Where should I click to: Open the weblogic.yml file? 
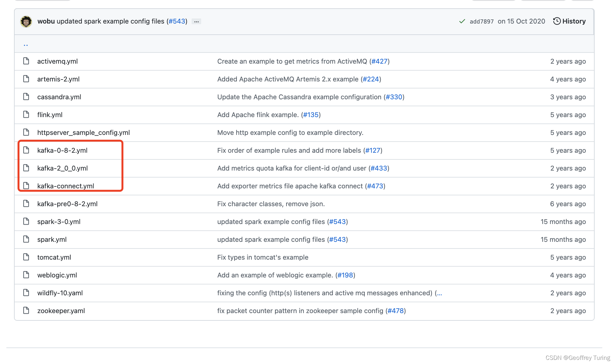57,275
